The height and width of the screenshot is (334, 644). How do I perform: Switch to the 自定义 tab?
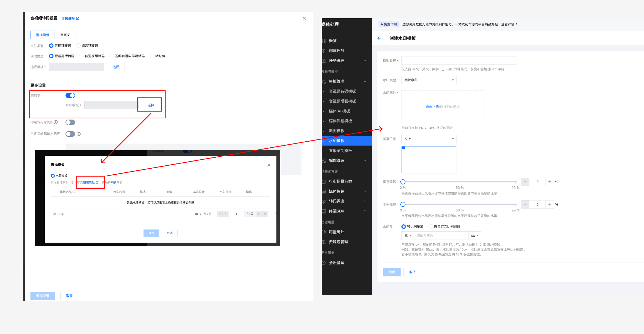pos(65,35)
